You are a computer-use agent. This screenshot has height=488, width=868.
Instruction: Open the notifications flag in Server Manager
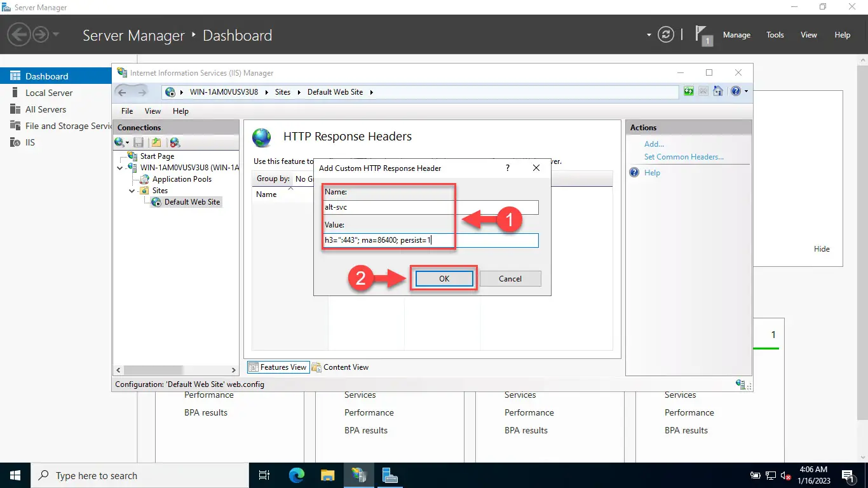[x=703, y=35]
